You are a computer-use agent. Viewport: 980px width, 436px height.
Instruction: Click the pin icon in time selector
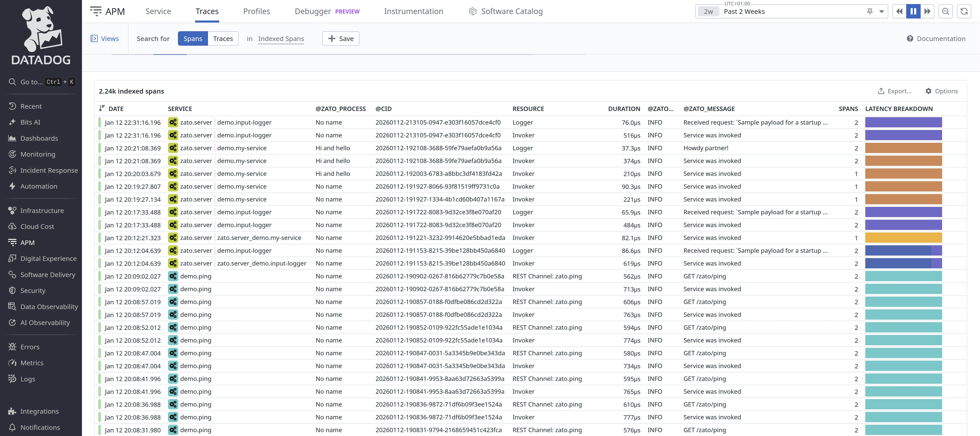tap(870, 12)
